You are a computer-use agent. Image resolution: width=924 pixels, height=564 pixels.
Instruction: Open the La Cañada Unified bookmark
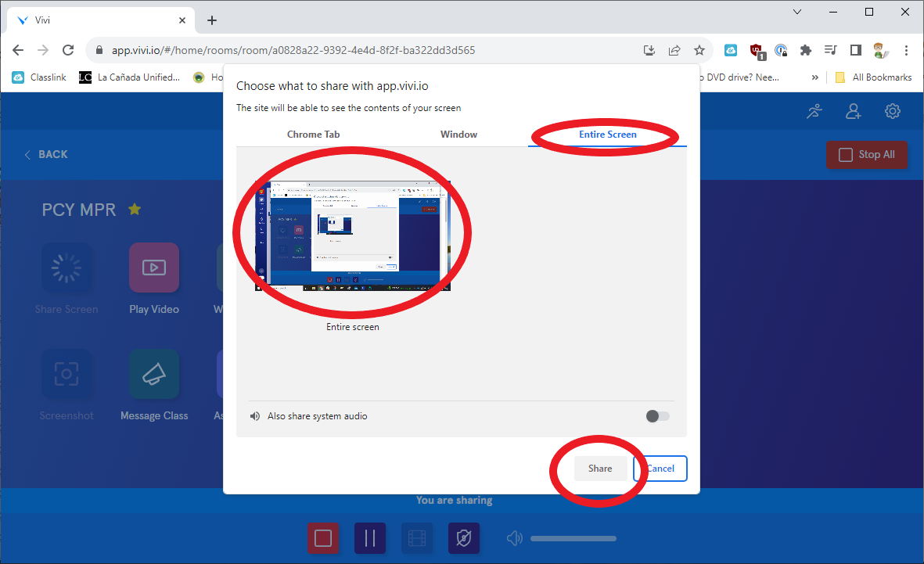[130, 77]
